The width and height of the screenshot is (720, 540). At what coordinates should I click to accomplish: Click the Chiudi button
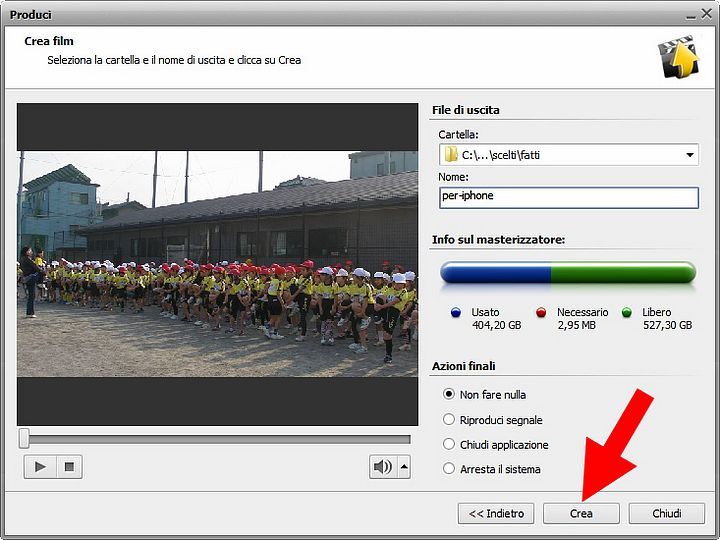coord(666,513)
